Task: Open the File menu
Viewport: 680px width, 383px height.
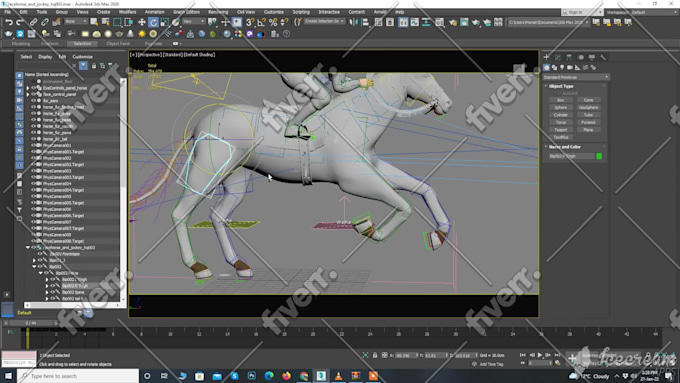Action: tap(7, 12)
